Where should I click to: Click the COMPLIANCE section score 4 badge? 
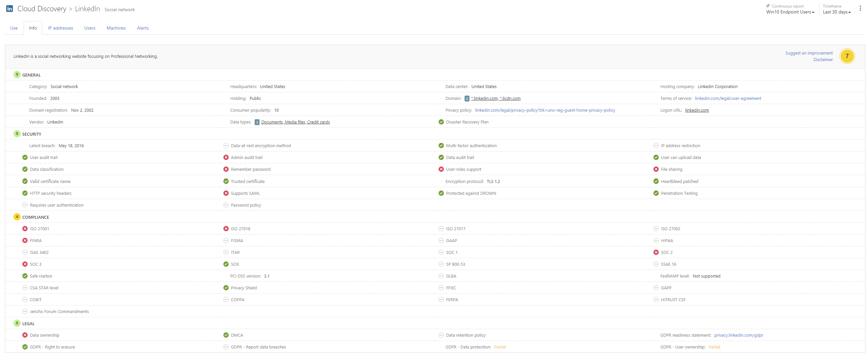17,217
